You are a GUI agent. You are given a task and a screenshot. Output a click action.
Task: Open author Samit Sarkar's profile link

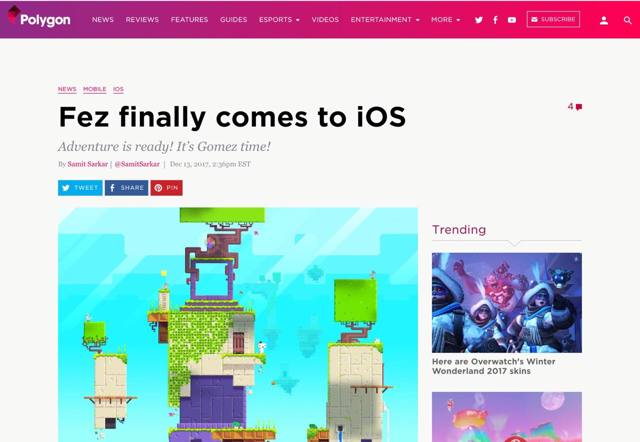pos(88,164)
